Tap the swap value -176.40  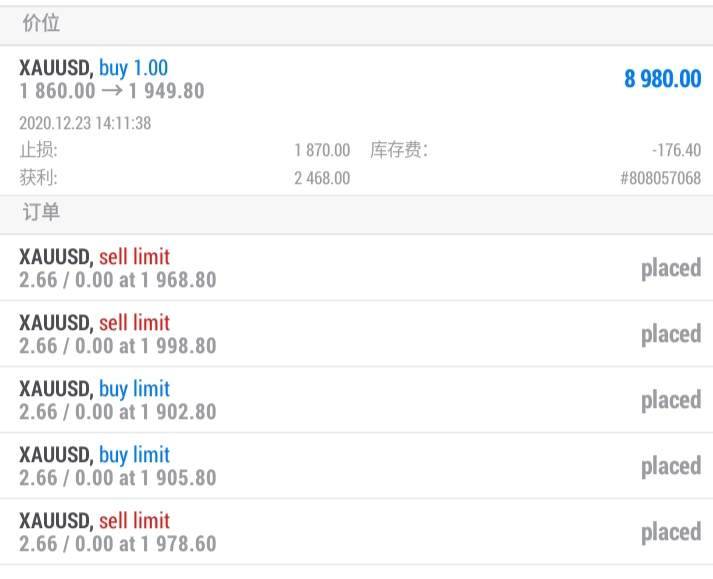tap(676, 150)
